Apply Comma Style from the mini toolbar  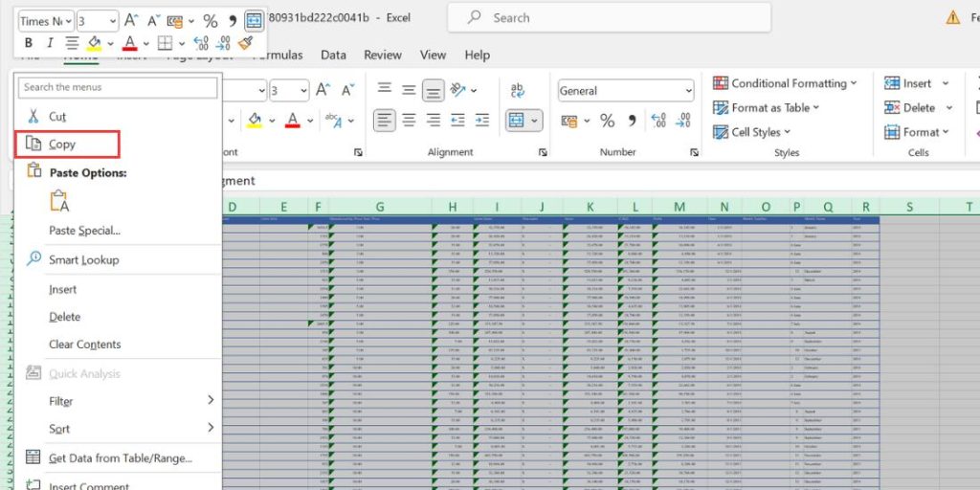point(233,21)
